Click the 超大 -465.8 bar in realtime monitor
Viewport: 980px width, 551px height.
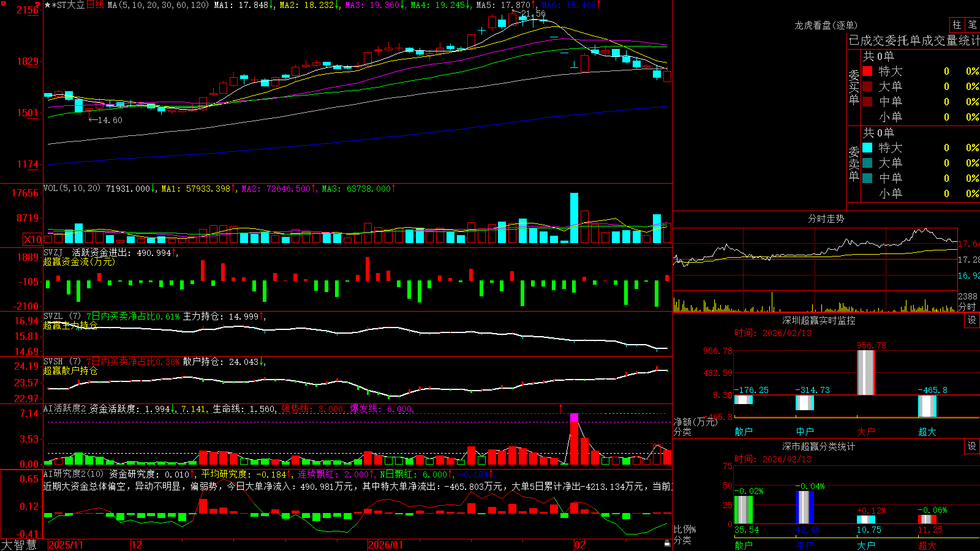click(927, 406)
